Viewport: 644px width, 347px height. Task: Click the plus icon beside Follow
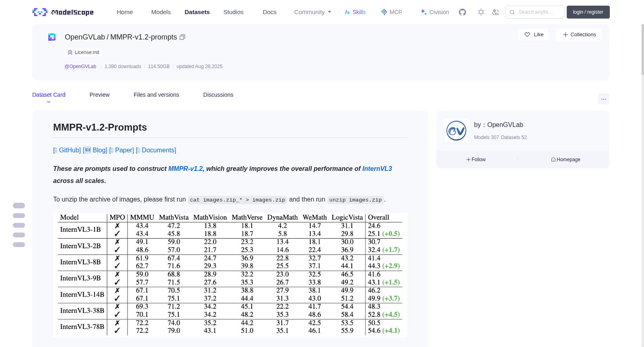pyautogui.click(x=469, y=160)
